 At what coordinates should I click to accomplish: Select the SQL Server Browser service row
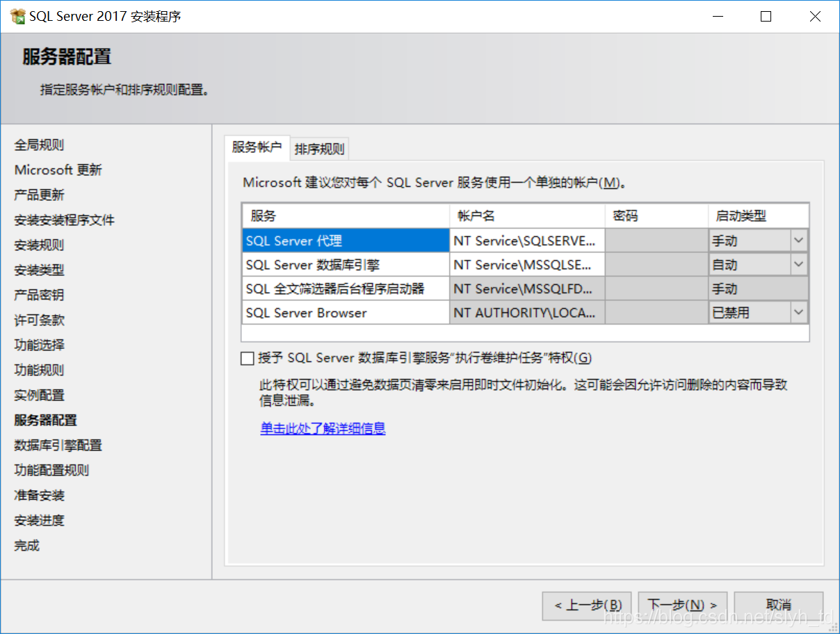(346, 313)
